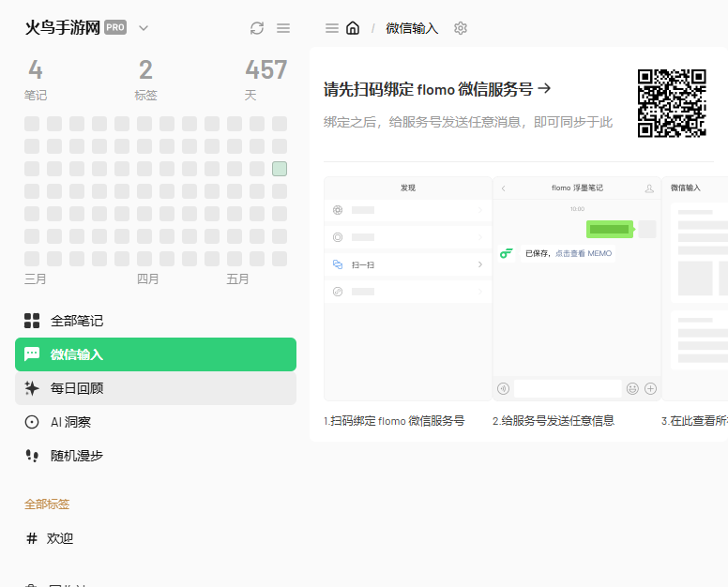This screenshot has width=728, height=587.
Task: Click the 全部笔记 grid icon
Action: click(32, 321)
